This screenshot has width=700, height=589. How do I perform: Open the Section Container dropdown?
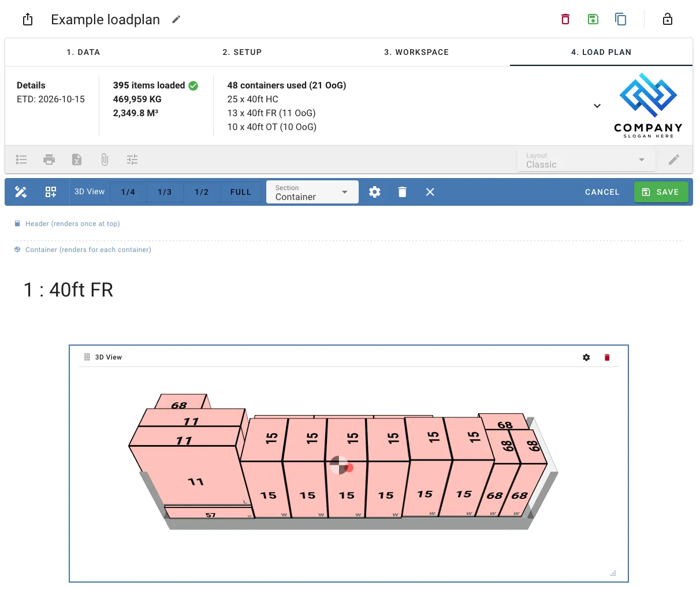312,192
